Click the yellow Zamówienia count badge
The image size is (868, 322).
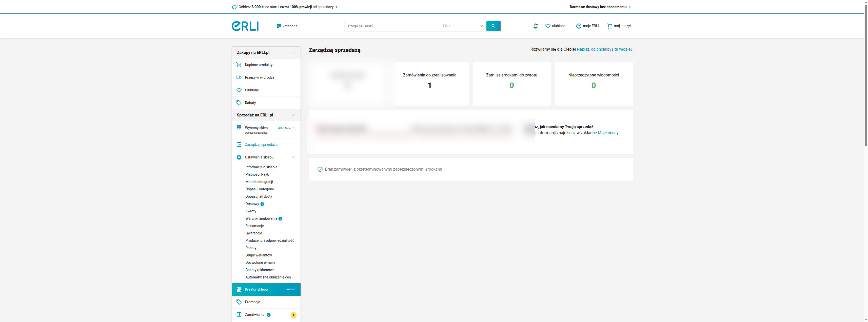(293, 315)
